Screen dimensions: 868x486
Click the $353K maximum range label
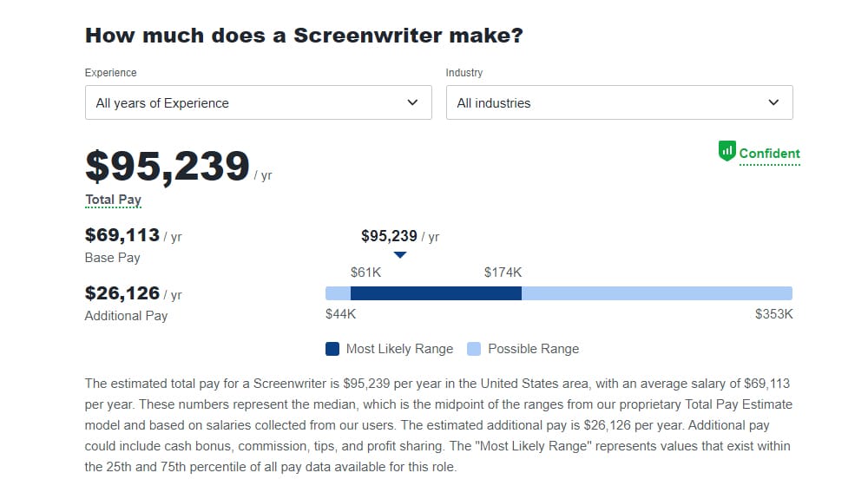click(x=774, y=314)
